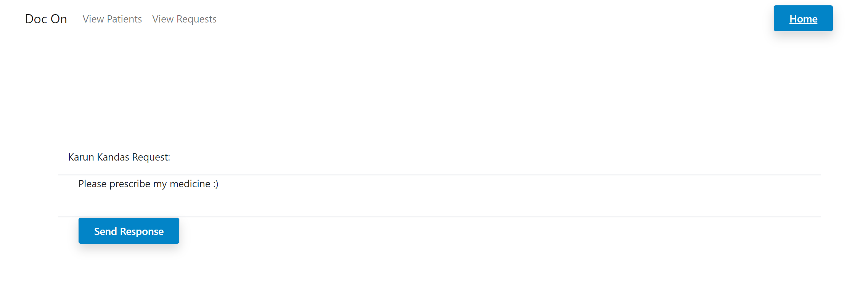
Task: Select the 'Doc On' title text
Action: [46, 19]
